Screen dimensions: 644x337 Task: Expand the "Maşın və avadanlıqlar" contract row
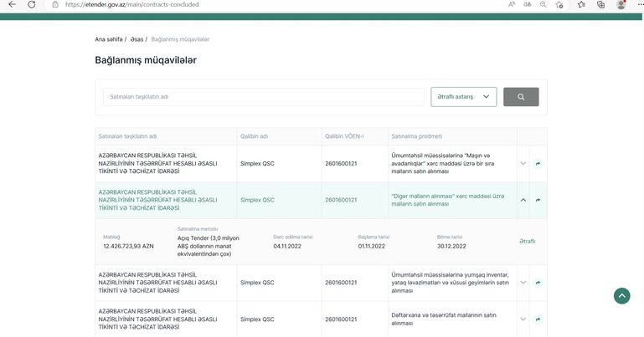click(x=523, y=164)
